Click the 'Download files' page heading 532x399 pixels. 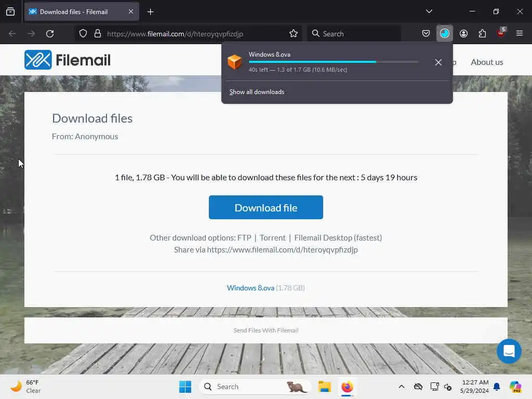click(92, 118)
